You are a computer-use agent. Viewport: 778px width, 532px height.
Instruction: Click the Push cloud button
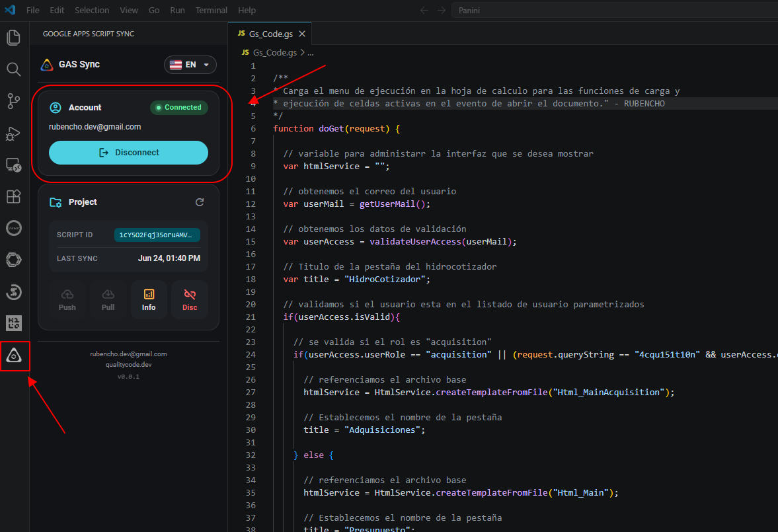[67, 300]
